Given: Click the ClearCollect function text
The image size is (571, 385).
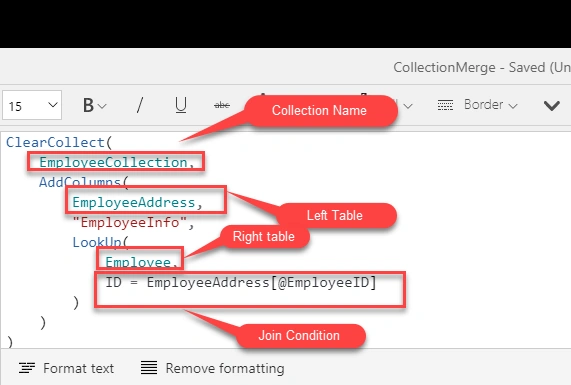Looking at the screenshot, I should pyautogui.click(x=55, y=142).
